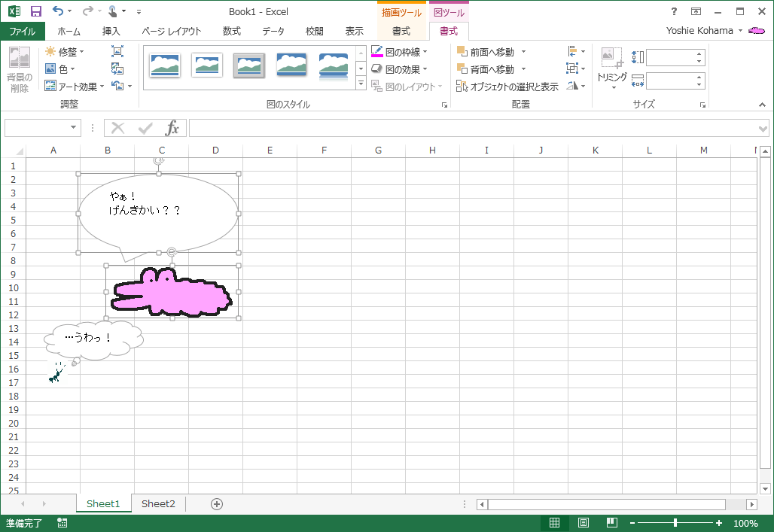Image resolution: width=774 pixels, height=532 pixels.
Task: Open Excel Help question mark
Action: point(674,11)
